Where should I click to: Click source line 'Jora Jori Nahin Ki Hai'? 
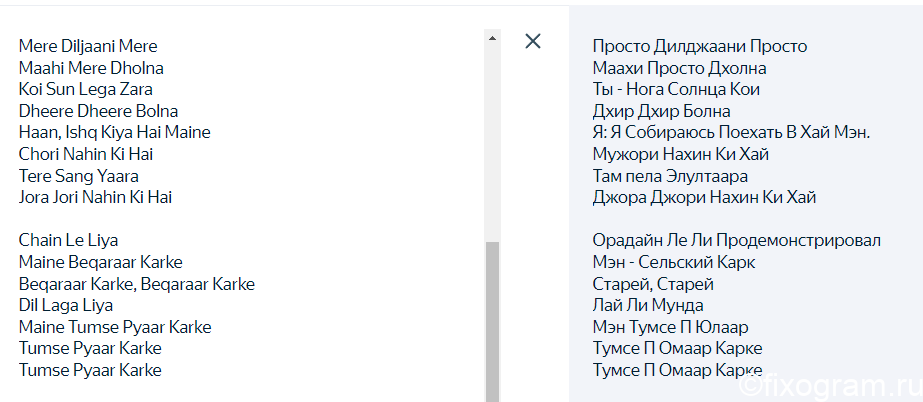[95, 197]
